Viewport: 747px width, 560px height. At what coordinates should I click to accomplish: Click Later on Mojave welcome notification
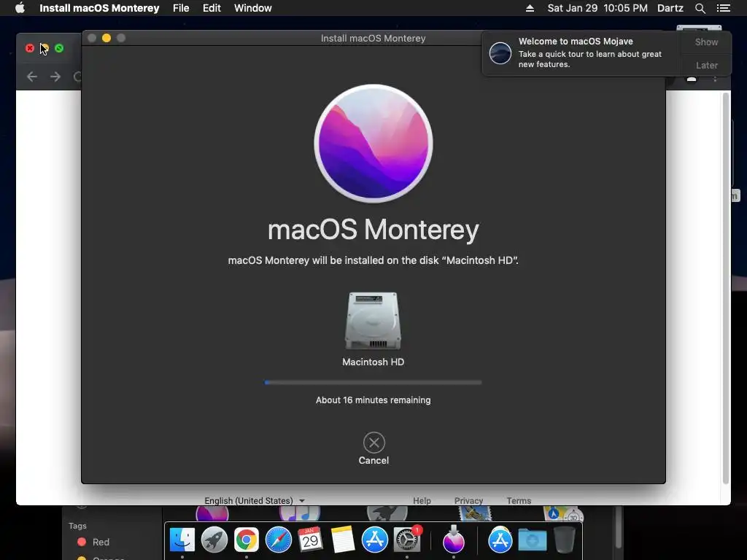(x=706, y=65)
